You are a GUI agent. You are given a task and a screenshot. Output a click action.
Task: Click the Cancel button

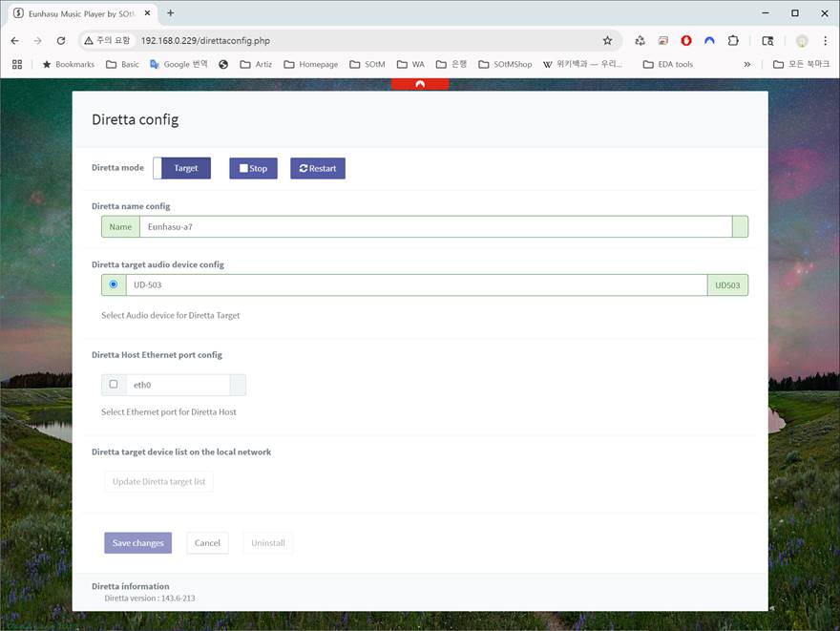207,543
